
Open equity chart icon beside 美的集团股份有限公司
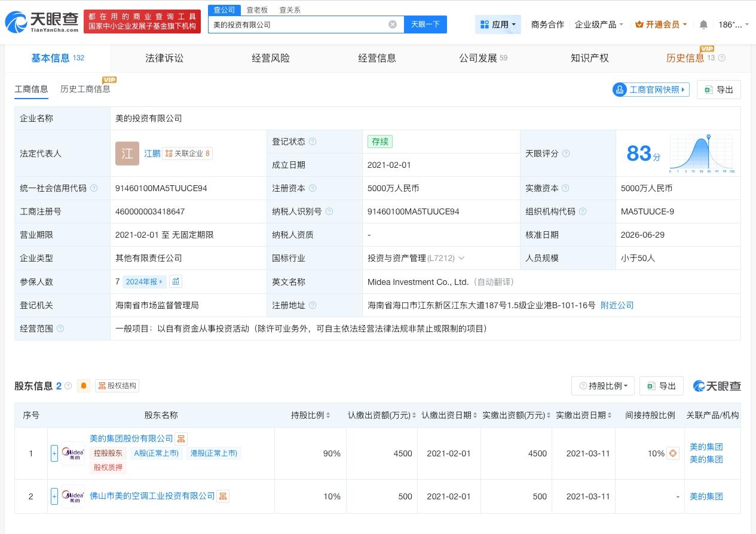click(x=180, y=439)
